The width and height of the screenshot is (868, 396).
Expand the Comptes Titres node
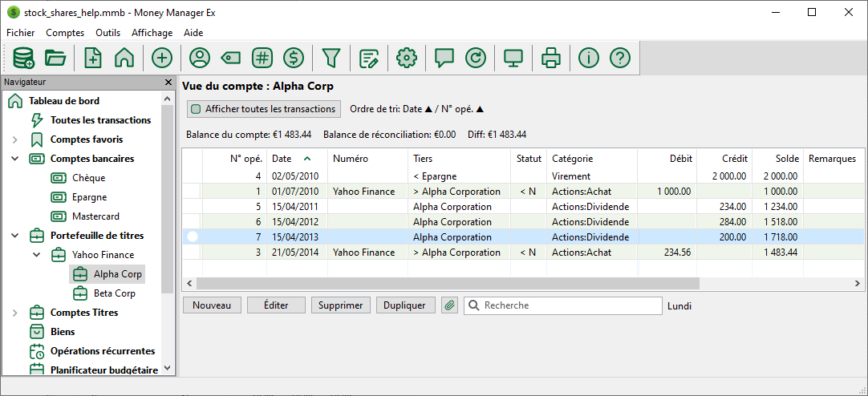click(15, 313)
